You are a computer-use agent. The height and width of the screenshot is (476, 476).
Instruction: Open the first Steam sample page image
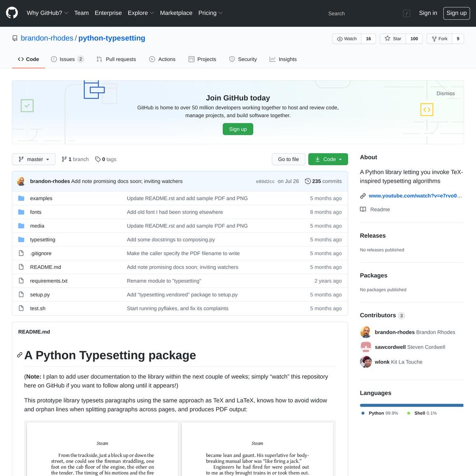coord(102,449)
